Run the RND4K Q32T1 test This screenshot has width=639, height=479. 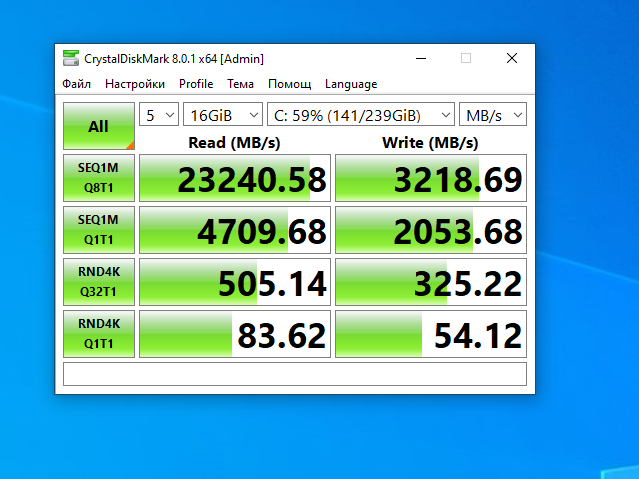click(x=99, y=282)
